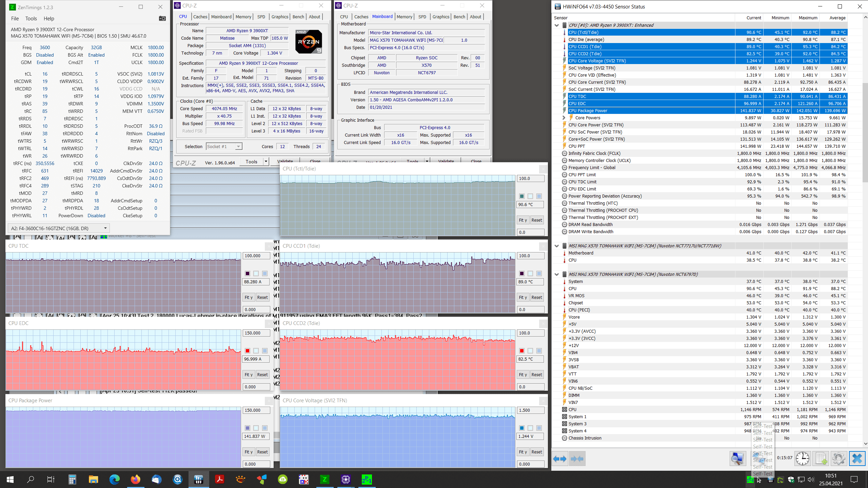Collapse the Nuvoton NCT7717U/NCT7718W sensor group
This screenshot has width=868, height=488.
click(556, 246)
